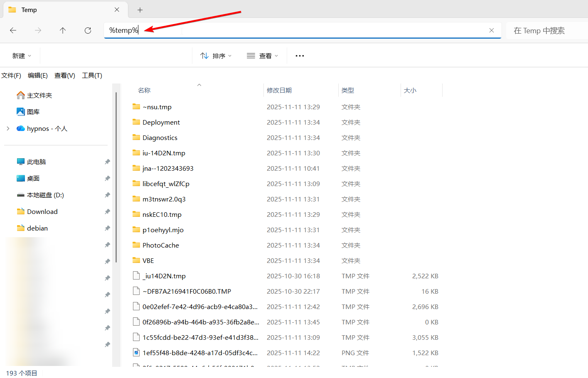
Task: Open the 排序 sort dropdown
Action: tap(216, 56)
